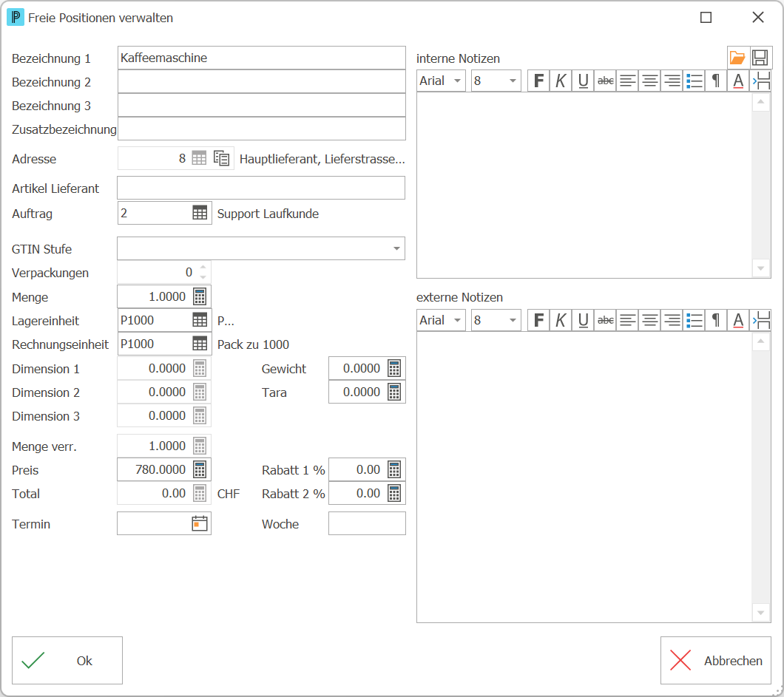Open lookup table for Lagereinheit field
Screen dimensions: 784x697
point(200,320)
